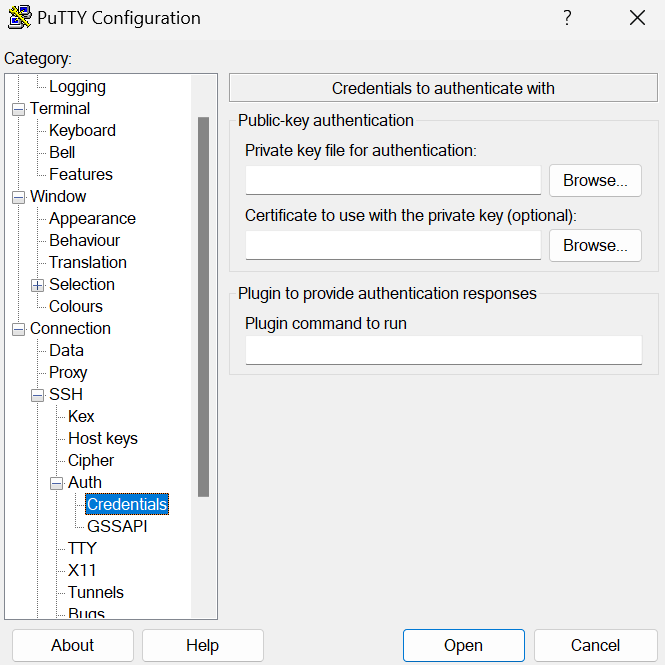This screenshot has width=665, height=665.
Task: Collapse the Terminal tree node
Action: click(18, 109)
